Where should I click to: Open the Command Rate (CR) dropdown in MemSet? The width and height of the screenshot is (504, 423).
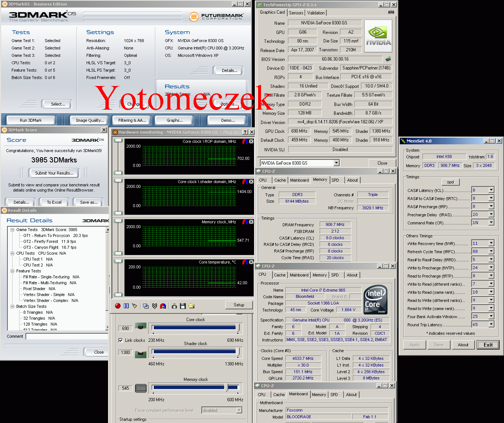tap(491, 223)
